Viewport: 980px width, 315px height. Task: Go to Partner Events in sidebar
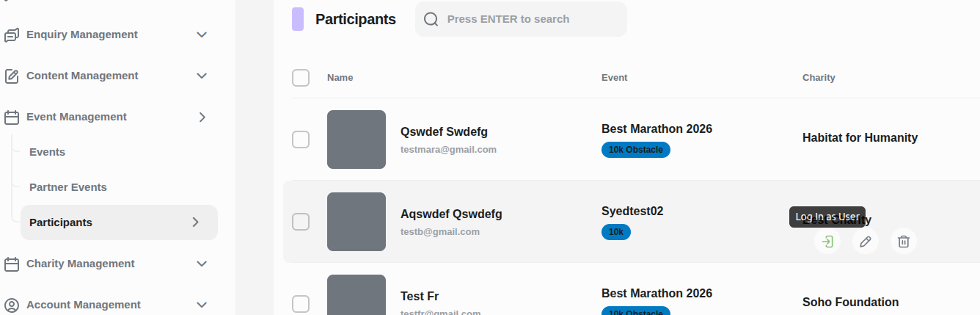(68, 187)
